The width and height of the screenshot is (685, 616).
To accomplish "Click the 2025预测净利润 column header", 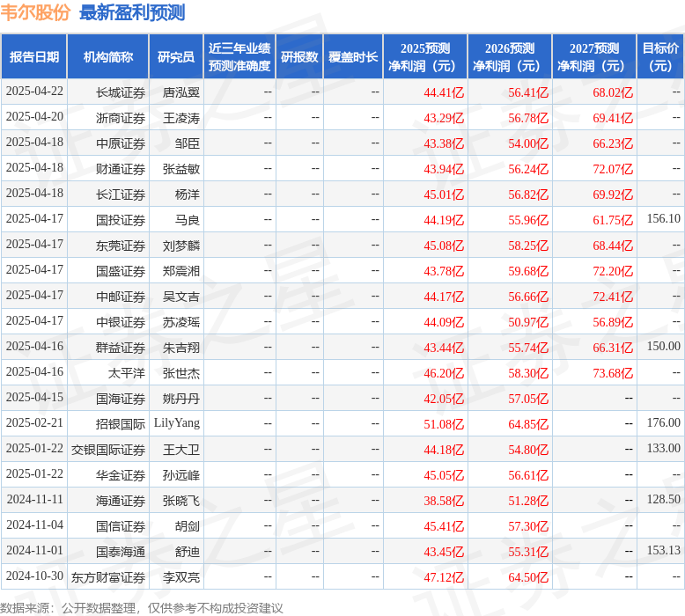I will click(425, 56).
